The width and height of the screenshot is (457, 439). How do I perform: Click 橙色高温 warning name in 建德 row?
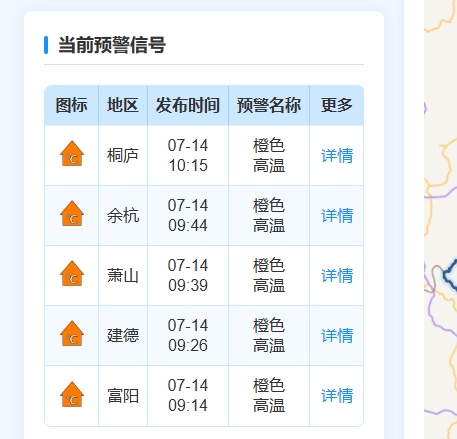click(269, 336)
